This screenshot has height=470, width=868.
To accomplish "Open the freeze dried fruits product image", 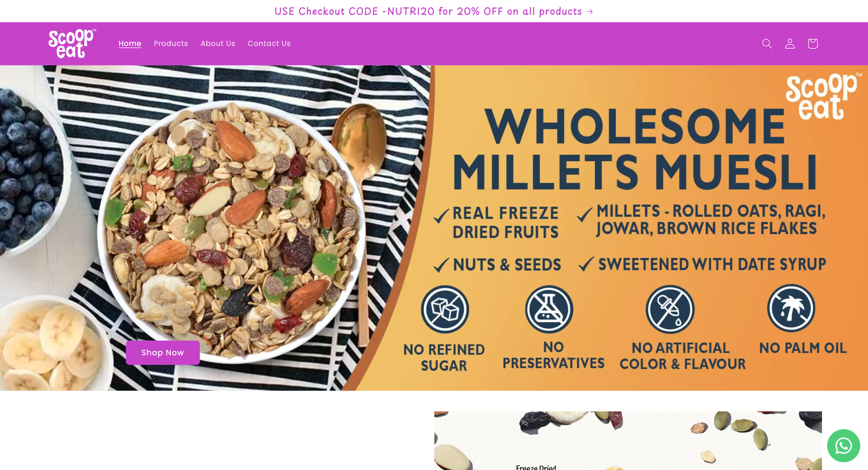I will (628, 440).
